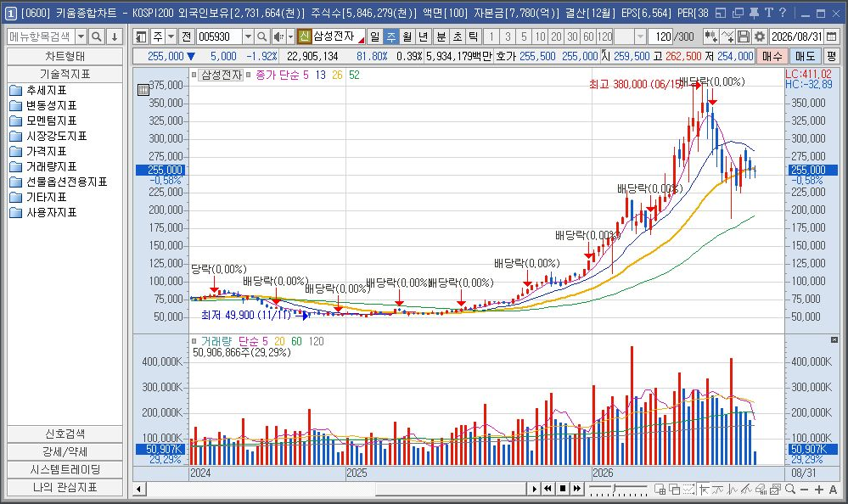Click the A auto-scale icon at bottom right

pyautogui.click(x=833, y=490)
